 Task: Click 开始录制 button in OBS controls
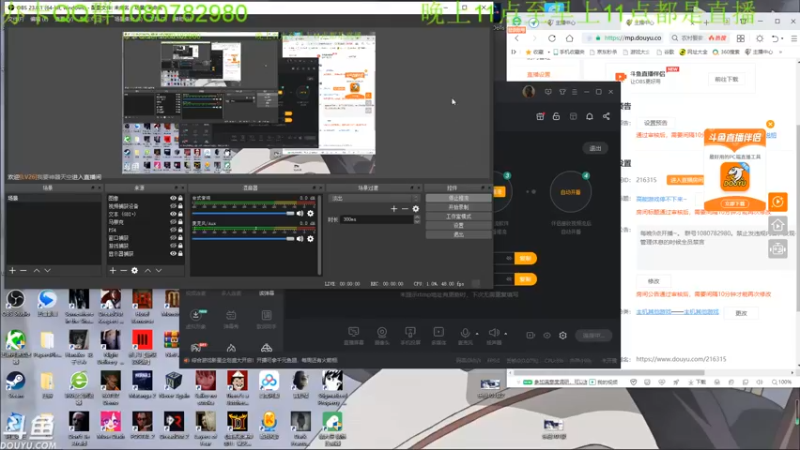(x=458, y=207)
